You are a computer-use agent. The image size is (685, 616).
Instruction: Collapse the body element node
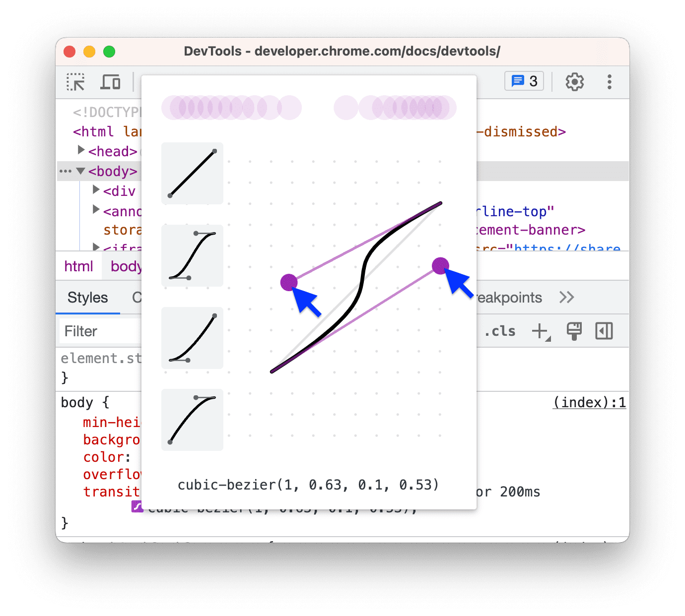coord(81,171)
